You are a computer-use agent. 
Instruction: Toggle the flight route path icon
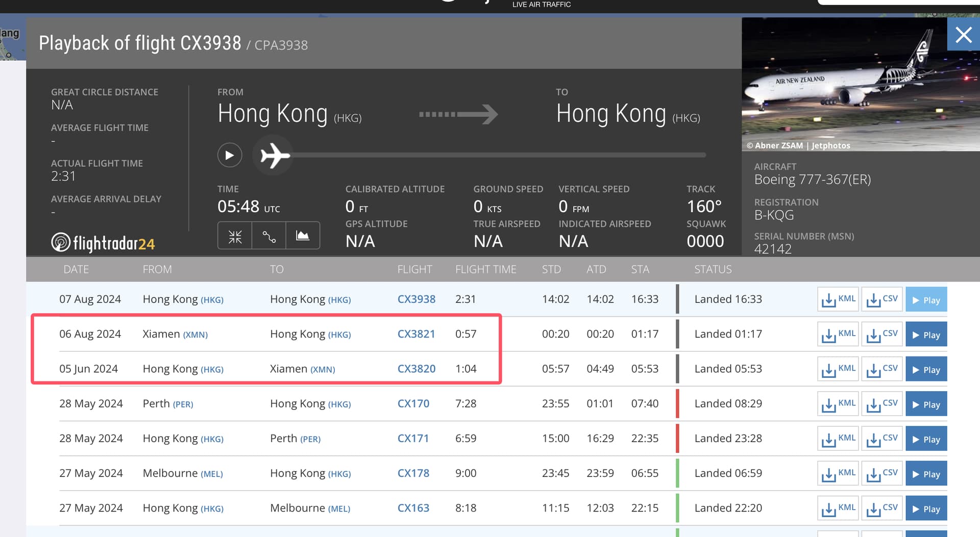tap(269, 236)
